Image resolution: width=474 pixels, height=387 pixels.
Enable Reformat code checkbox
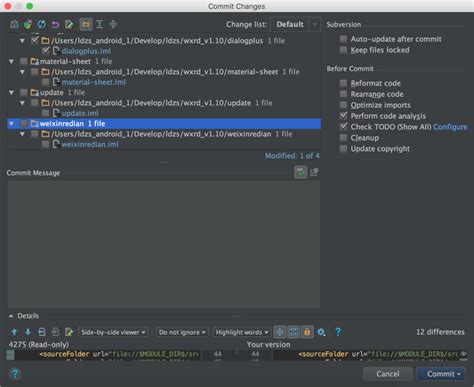coord(343,83)
